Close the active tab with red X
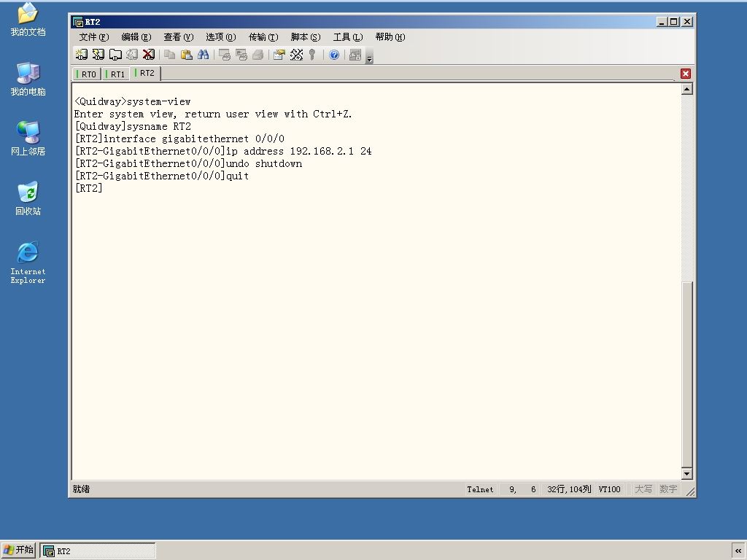 [686, 74]
